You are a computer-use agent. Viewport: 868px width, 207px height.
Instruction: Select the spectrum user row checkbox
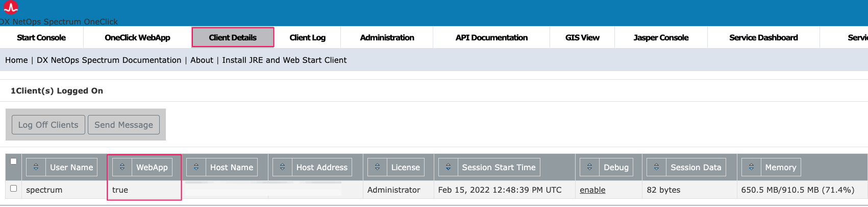[x=14, y=189]
